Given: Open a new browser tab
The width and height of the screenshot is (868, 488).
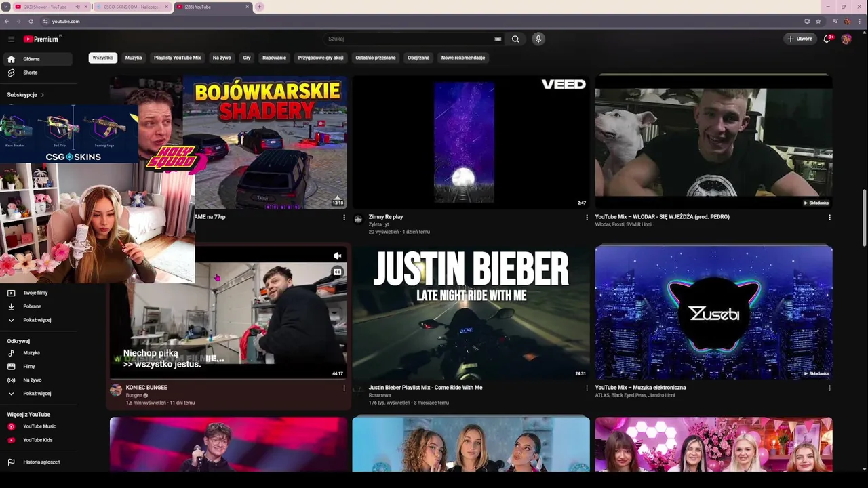Looking at the screenshot, I should pyautogui.click(x=259, y=7).
